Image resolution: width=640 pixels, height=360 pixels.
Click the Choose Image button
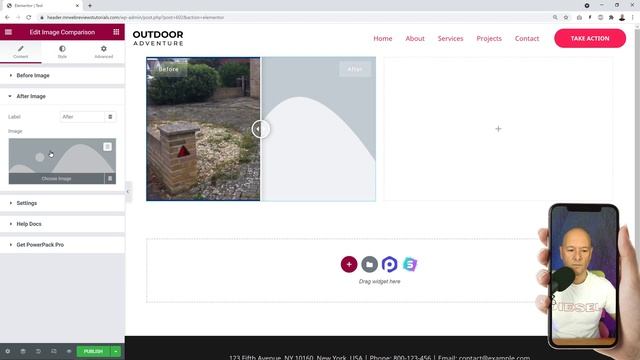click(x=56, y=179)
